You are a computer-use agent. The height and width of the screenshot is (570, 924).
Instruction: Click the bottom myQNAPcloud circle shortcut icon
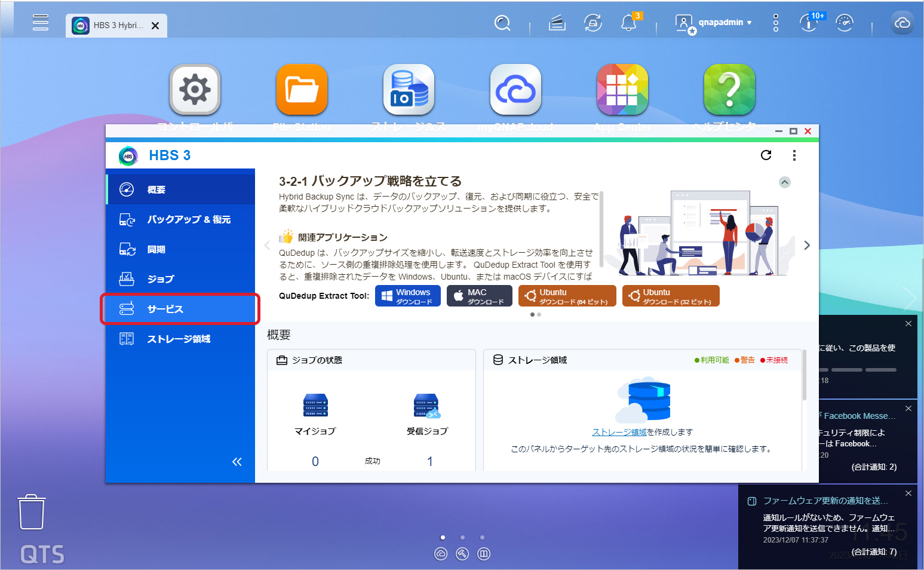click(x=441, y=554)
